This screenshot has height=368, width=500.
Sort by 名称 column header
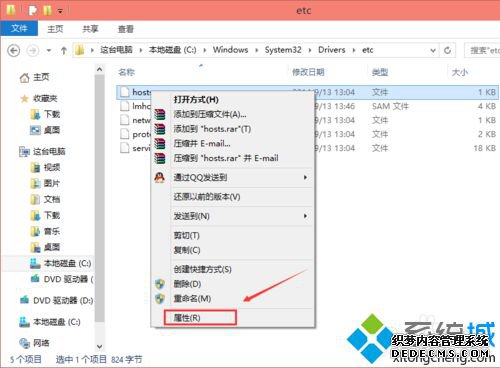tap(127, 72)
